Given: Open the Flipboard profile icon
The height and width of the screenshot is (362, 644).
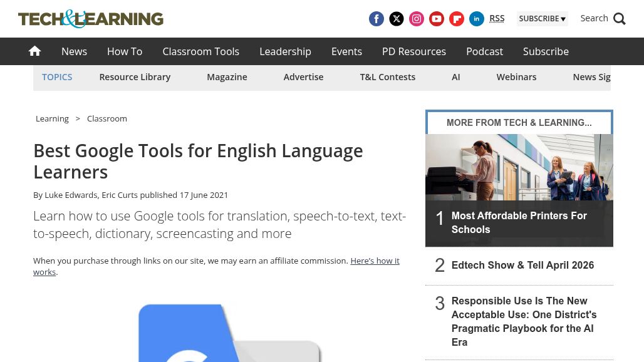Looking at the screenshot, I should pos(456,19).
